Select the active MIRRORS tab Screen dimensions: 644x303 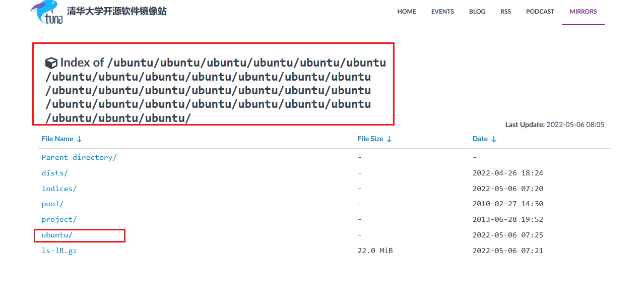pyautogui.click(x=583, y=11)
